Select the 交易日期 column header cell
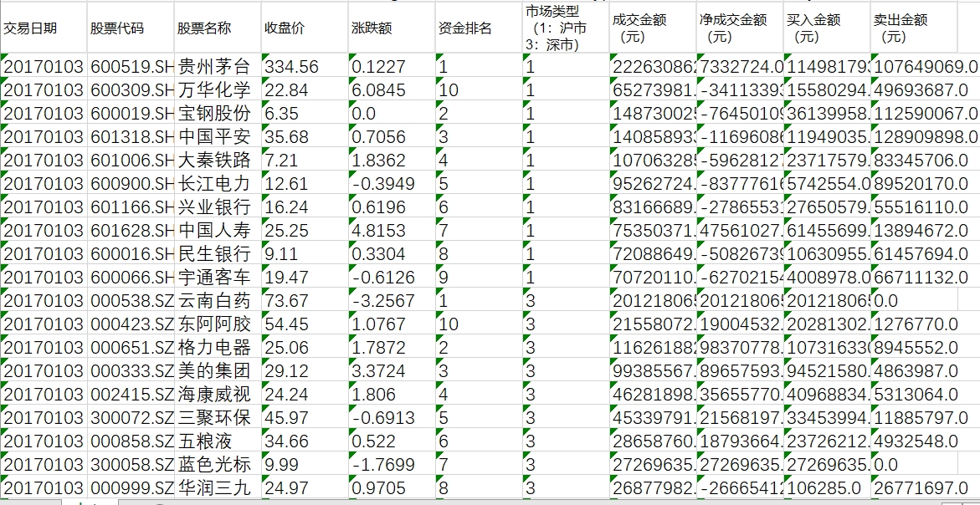The image size is (980, 505). pyautogui.click(x=44, y=28)
